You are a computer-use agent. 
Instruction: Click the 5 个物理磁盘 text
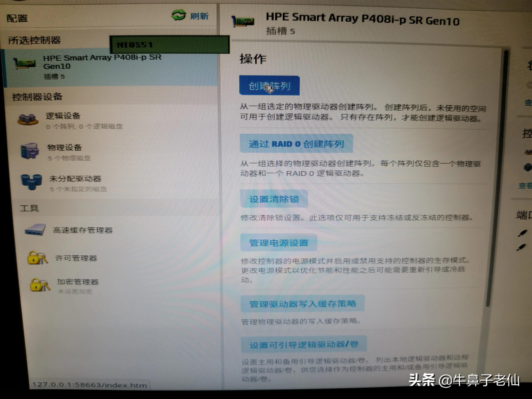point(69,158)
